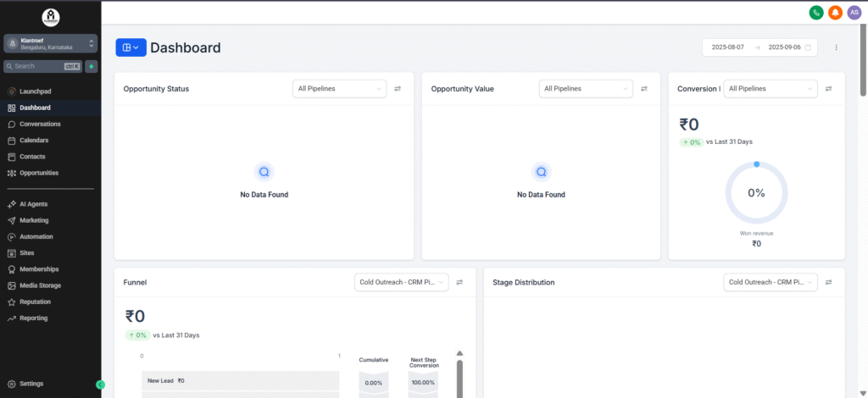This screenshot has height=398, width=868.
Task: Open the dashboard three-dot options menu
Action: [x=836, y=47]
